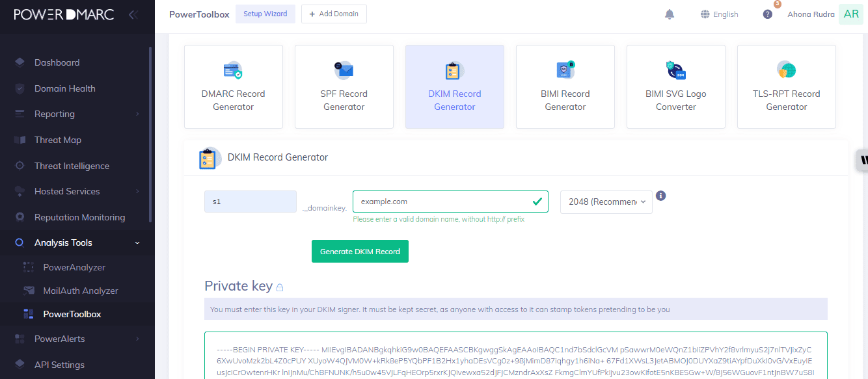Open the 2048 key length dropdown
The width and height of the screenshot is (868, 379).
click(x=606, y=202)
